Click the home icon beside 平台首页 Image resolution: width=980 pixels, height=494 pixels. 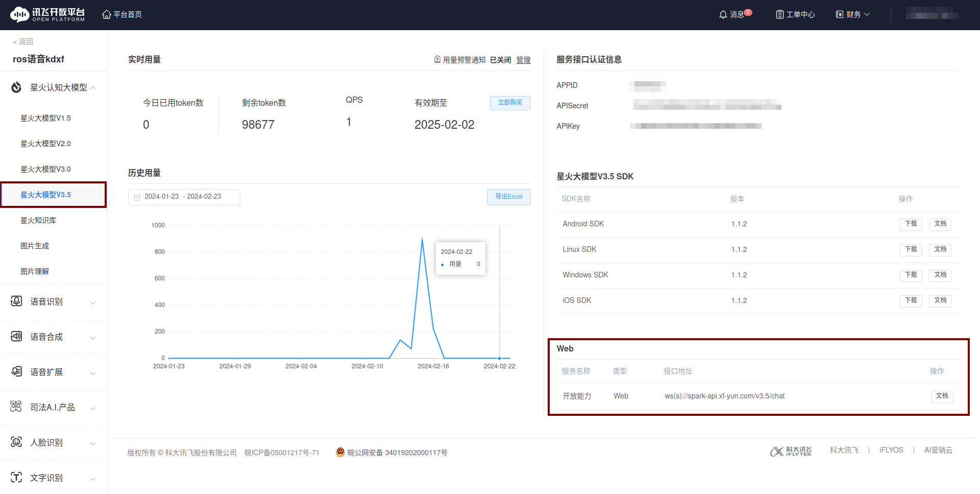click(x=107, y=14)
